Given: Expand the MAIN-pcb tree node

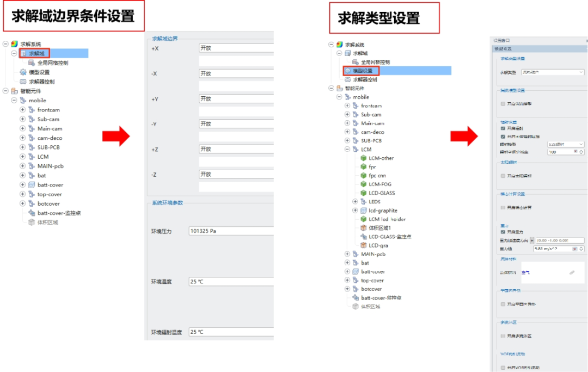Looking at the screenshot, I should tap(347, 254).
